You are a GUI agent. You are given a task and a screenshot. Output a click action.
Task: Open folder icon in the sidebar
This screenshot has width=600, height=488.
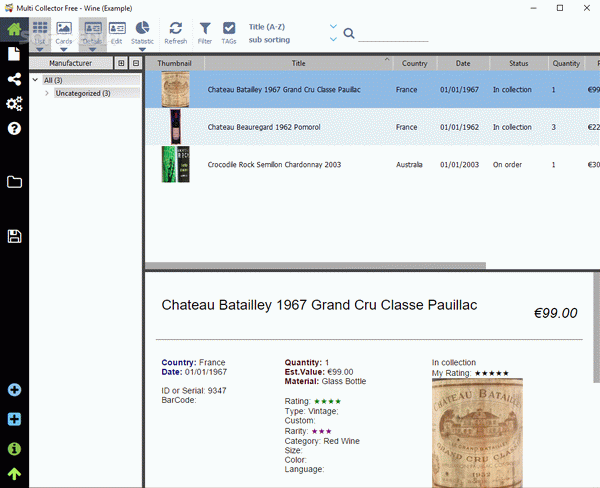tap(14, 182)
